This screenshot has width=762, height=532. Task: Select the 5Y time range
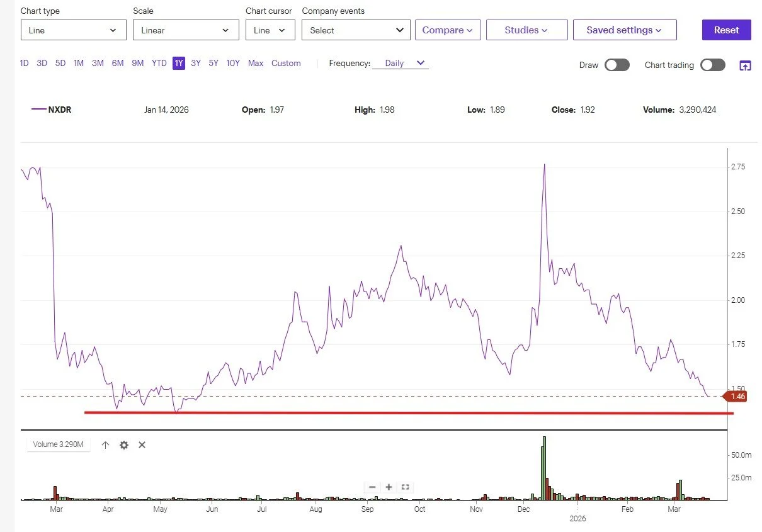213,63
